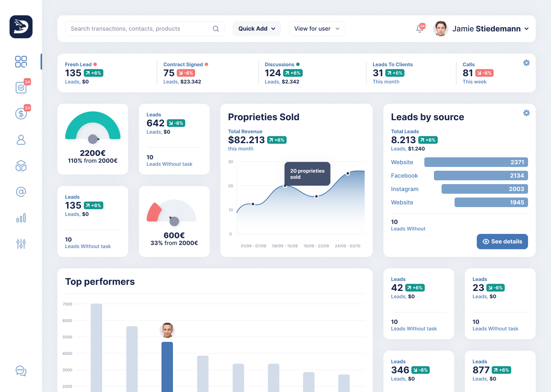
Task: Click the 'Proprieties Sold' heading
Action: click(x=264, y=117)
